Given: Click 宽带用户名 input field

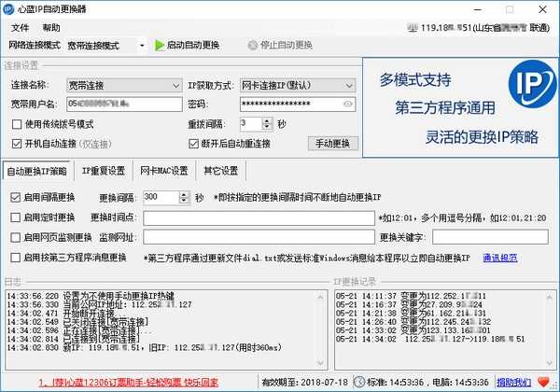Looking at the screenshot, I should pos(124,105).
